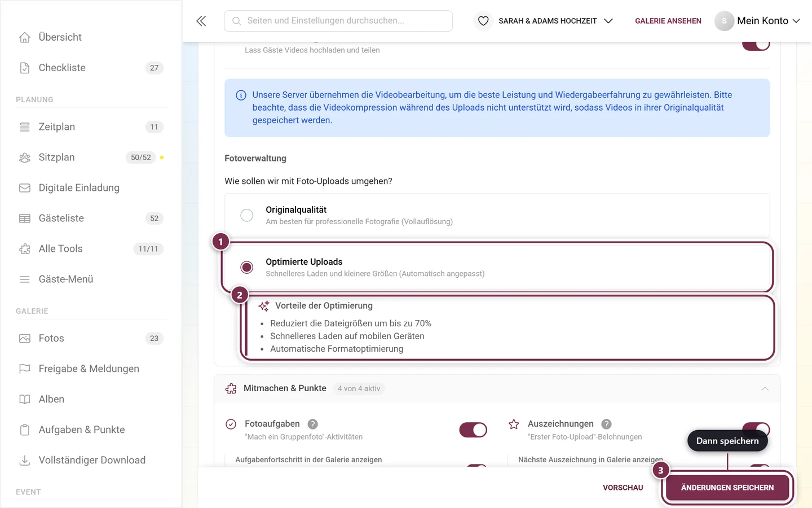This screenshot has width=812, height=508.
Task: Click the star icon next to Auszeichnungen
Action: [x=514, y=424]
